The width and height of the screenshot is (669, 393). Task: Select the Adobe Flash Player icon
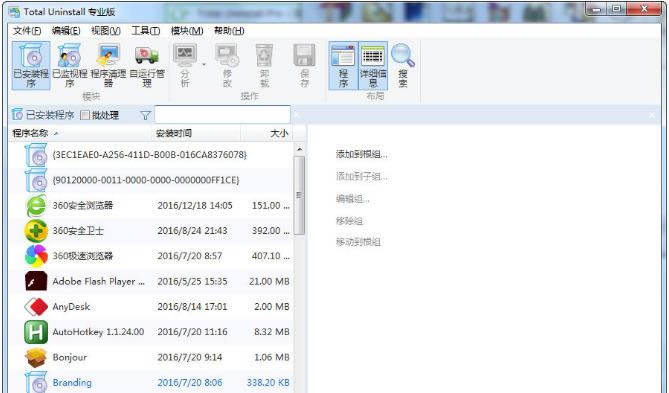tap(36, 281)
